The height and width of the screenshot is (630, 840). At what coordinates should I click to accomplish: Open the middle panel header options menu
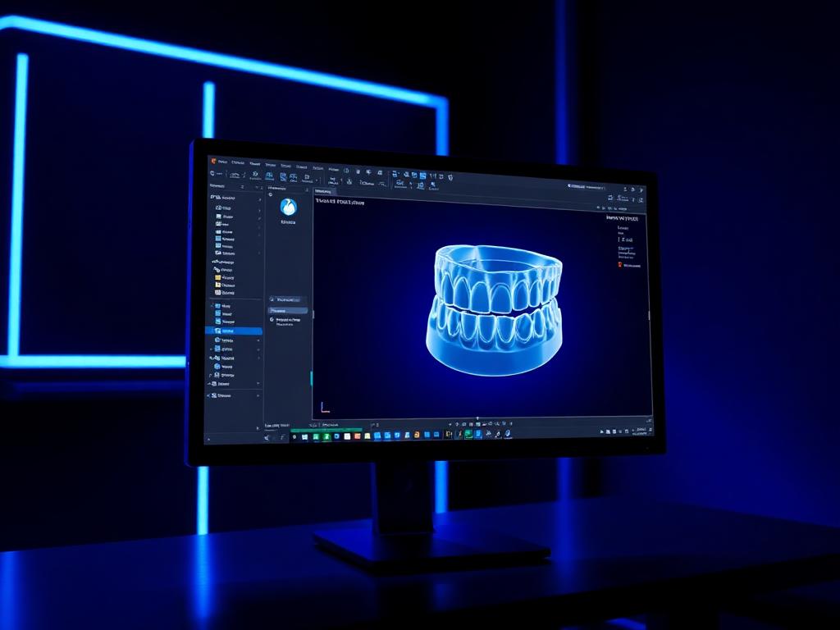click(x=307, y=189)
